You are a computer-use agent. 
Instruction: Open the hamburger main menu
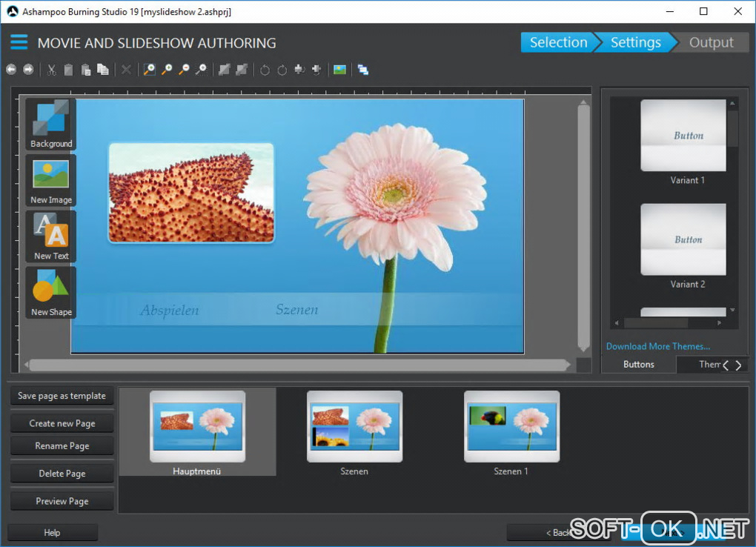19,42
